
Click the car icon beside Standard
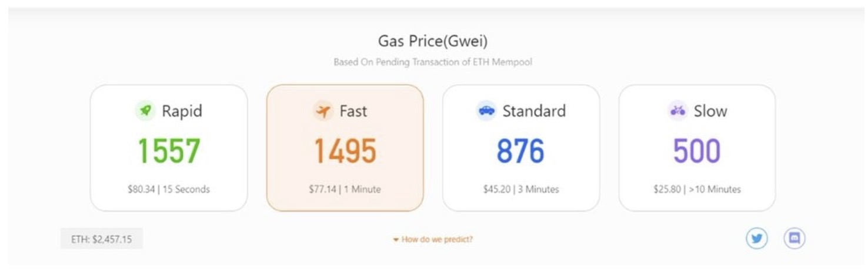486,111
